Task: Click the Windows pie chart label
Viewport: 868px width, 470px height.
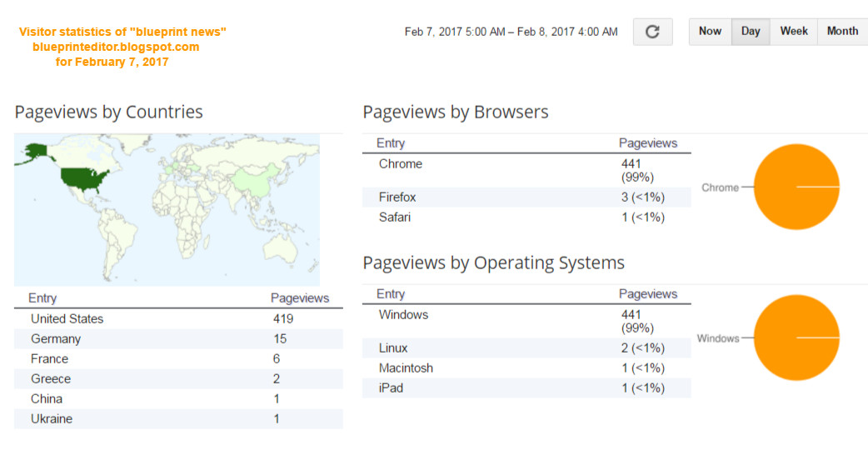Action: (717, 338)
